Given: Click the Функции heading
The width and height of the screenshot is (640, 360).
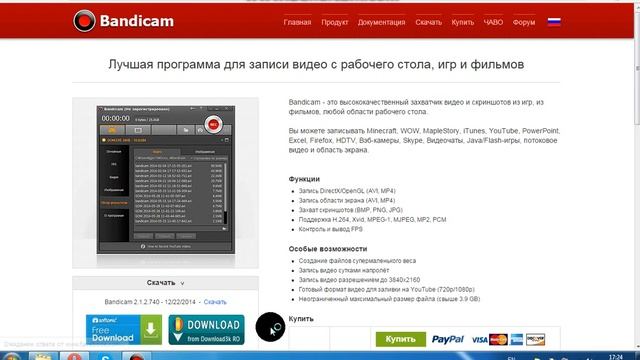Looking at the screenshot, I should (304, 179).
